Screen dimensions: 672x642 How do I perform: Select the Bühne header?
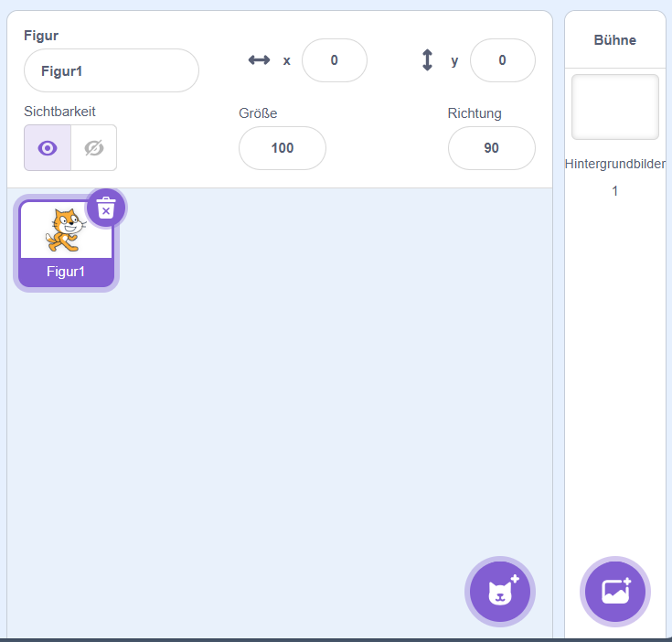(x=614, y=40)
